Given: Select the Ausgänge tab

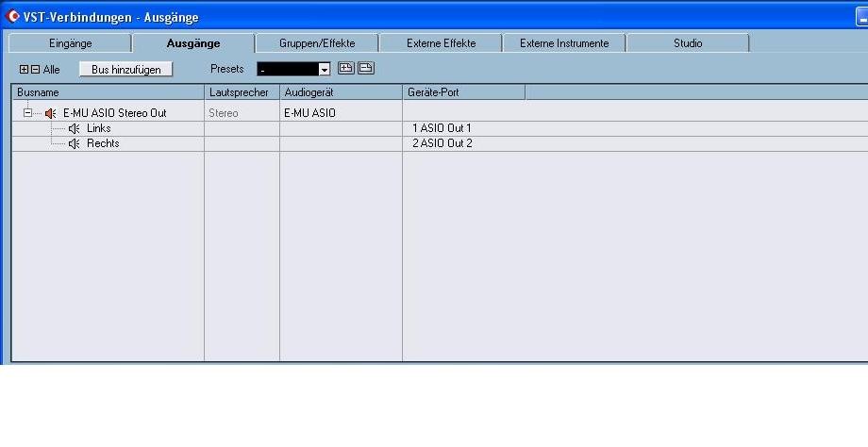Looking at the screenshot, I should [x=193, y=43].
